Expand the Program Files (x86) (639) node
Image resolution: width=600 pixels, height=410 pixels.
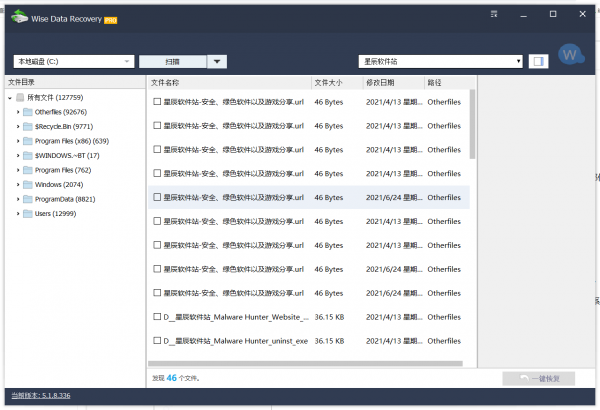18,141
